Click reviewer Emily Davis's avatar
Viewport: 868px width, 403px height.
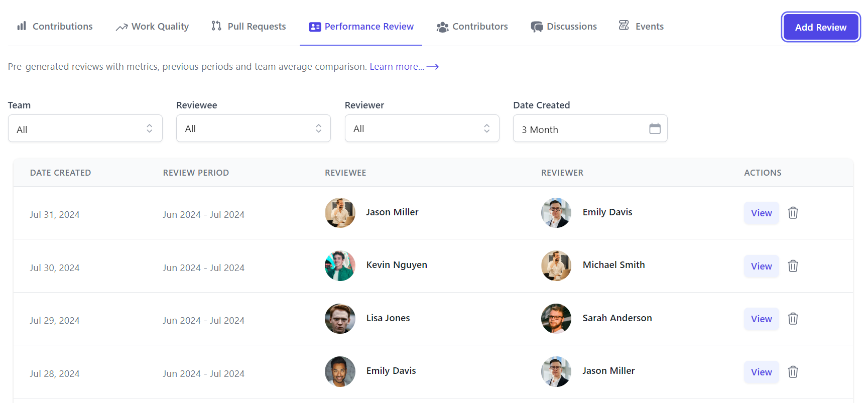(x=556, y=213)
